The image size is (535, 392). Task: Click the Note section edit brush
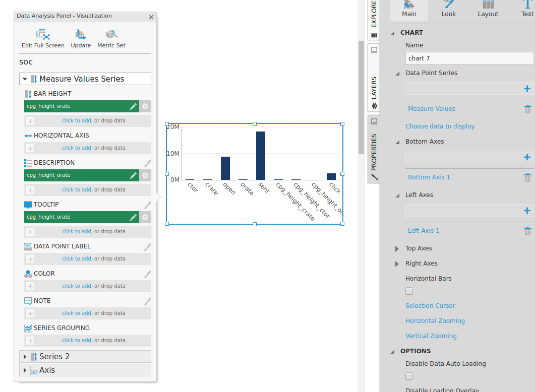pos(147,301)
